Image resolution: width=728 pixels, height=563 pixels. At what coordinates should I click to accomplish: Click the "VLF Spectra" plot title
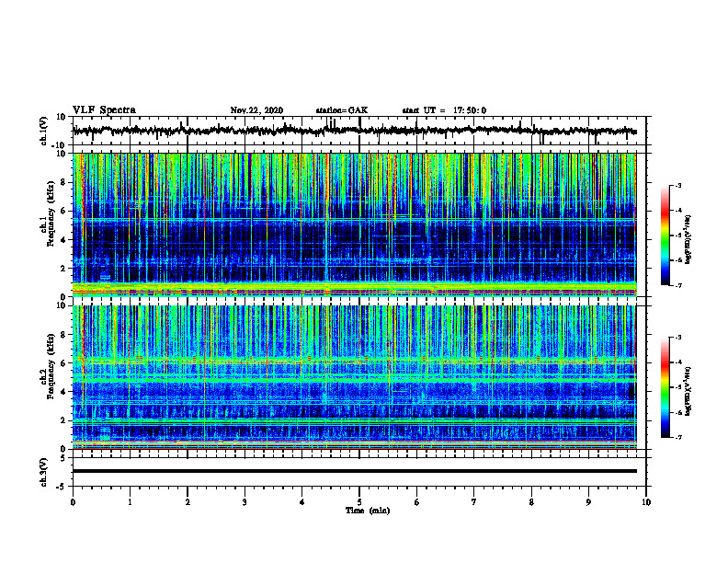pyautogui.click(x=104, y=110)
